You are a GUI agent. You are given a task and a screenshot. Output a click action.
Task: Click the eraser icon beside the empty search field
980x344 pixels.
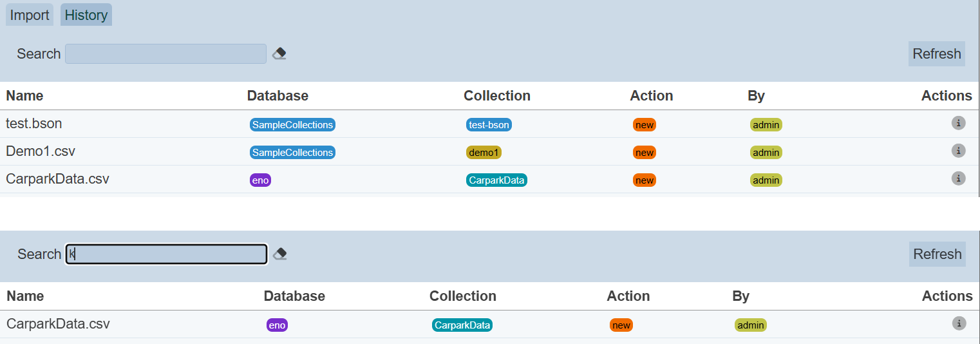click(279, 53)
